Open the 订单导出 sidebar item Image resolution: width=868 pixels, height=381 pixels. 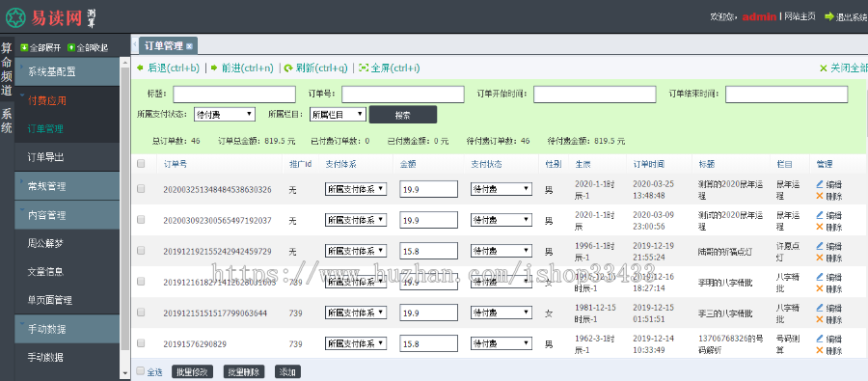67,157
